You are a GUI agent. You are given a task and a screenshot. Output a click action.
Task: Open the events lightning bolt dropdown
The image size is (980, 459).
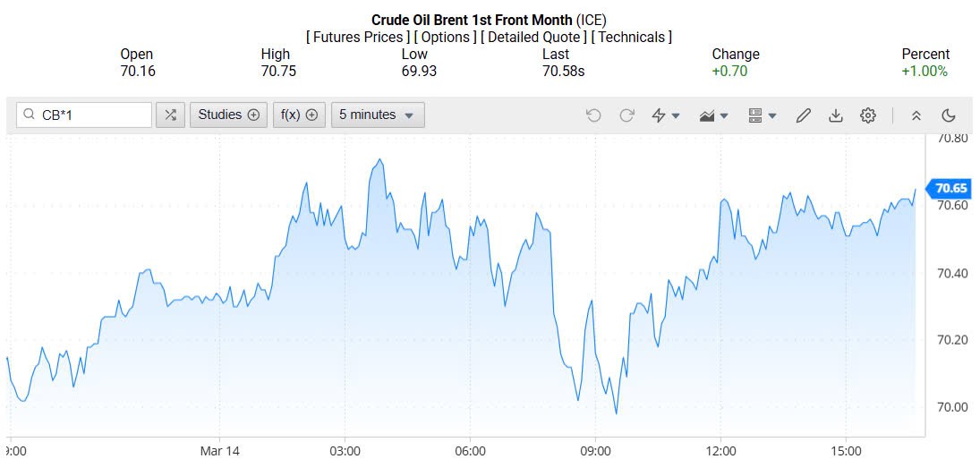pos(665,115)
